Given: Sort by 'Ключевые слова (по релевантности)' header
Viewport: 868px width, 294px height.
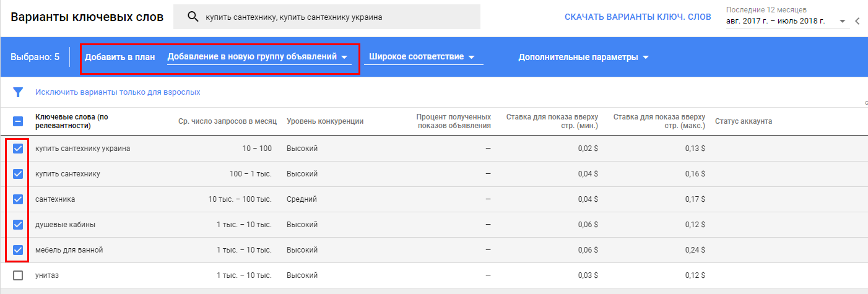Looking at the screenshot, I should (72, 121).
